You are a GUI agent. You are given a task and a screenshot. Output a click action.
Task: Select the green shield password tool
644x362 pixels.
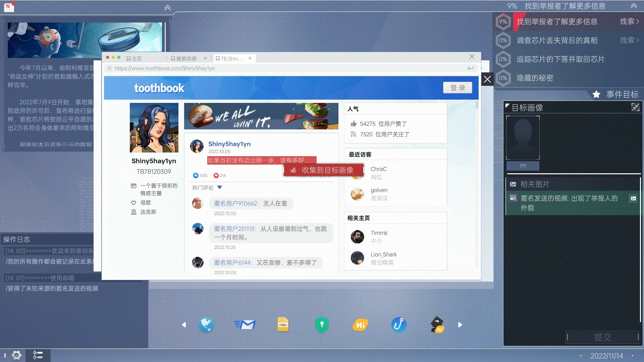(x=322, y=324)
